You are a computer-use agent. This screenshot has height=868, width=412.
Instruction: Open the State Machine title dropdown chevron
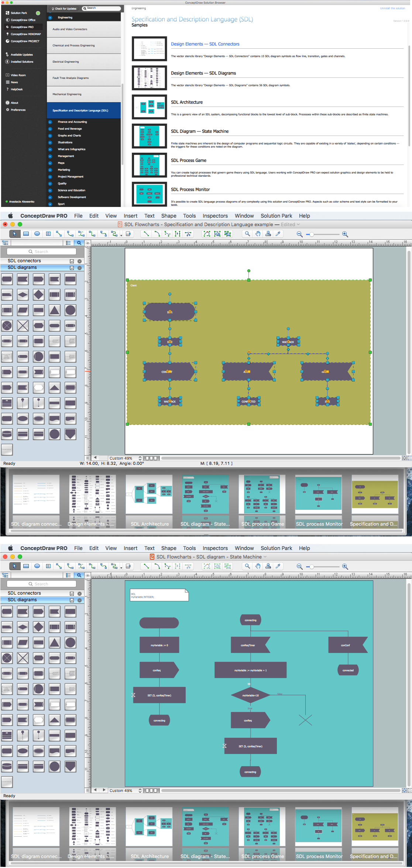[265, 557]
